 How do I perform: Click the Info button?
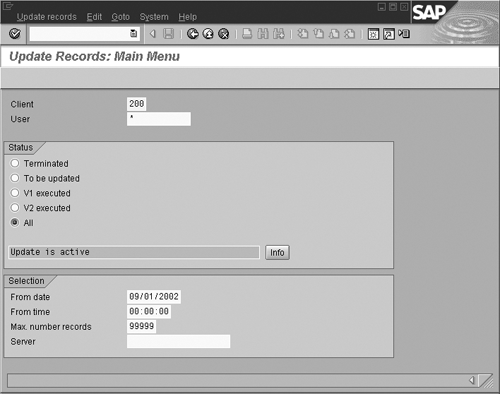point(277,252)
